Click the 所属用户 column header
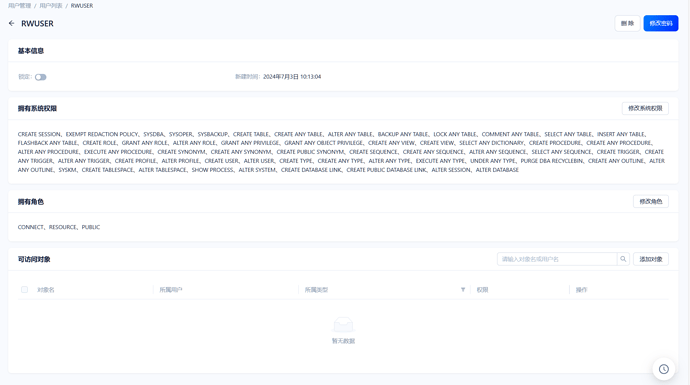Screen dimensions: 690x385 point(171,290)
